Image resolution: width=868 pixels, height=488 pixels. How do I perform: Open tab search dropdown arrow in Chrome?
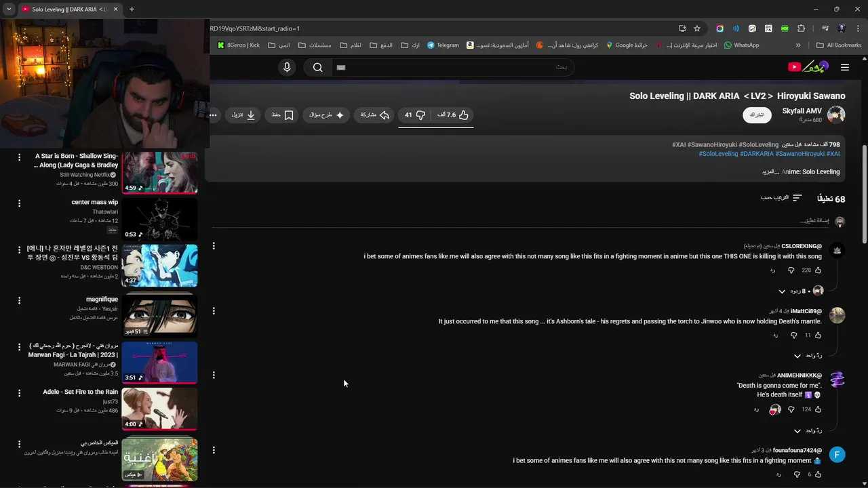click(x=9, y=9)
